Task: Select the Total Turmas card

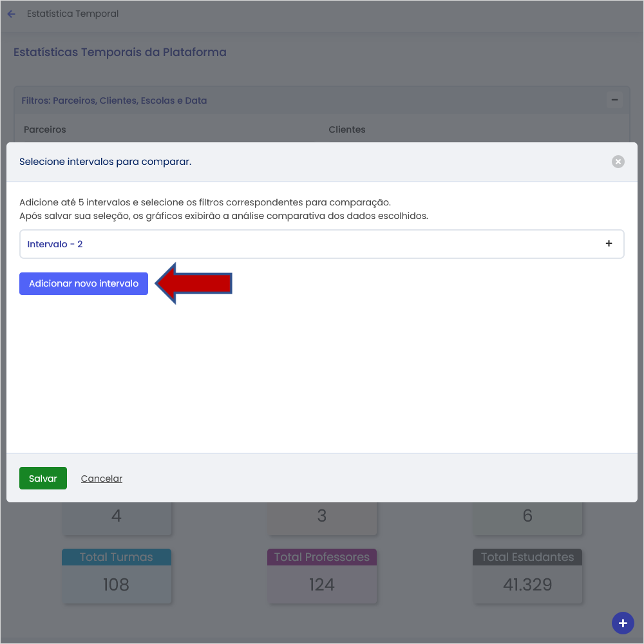Action: point(116,576)
